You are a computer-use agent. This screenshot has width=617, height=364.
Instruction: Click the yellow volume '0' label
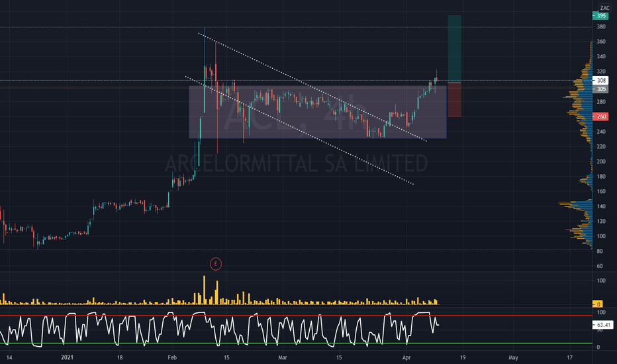pos(598,304)
